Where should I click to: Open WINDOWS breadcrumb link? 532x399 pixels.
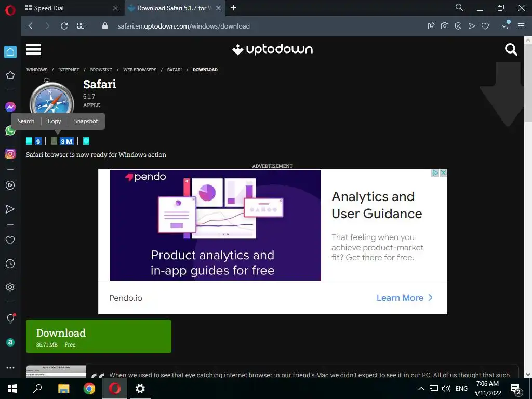pos(37,70)
